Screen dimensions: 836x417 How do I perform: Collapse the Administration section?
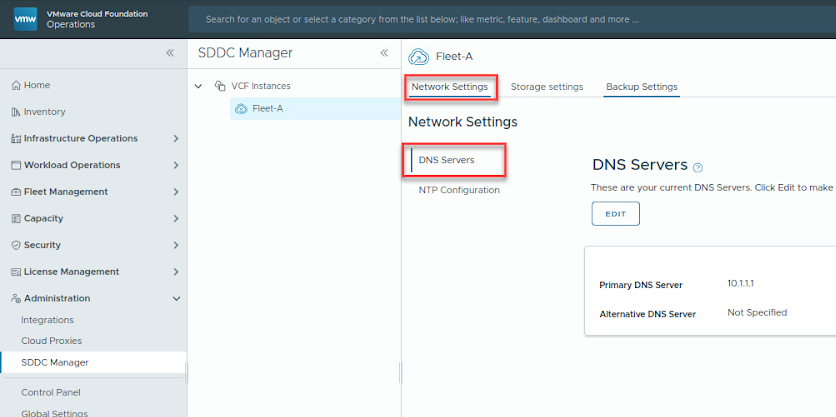click(x=176, y=298)
